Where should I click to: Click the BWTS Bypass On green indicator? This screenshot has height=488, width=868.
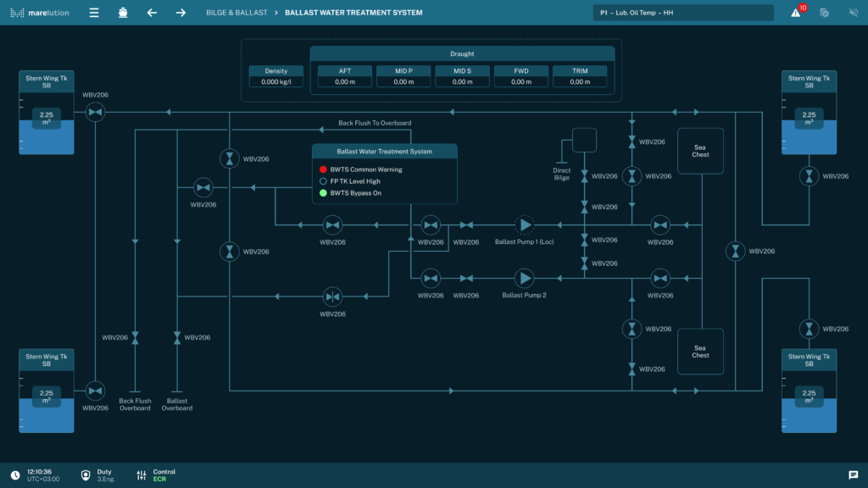coord(323,193)
